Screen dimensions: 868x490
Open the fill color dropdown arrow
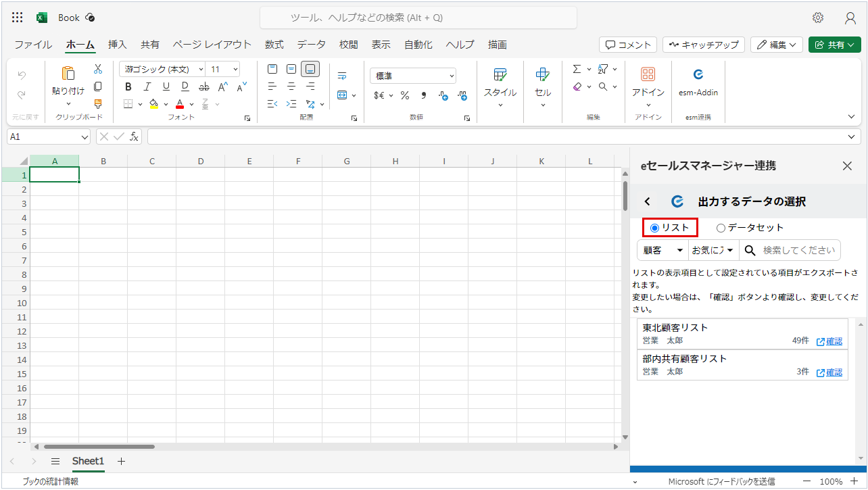click(x=166, y=104)
